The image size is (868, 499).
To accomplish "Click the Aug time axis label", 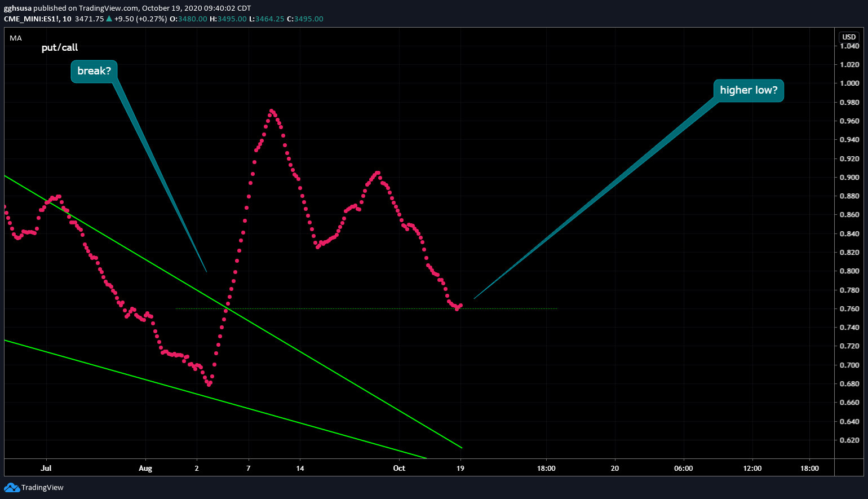I will (x=145, y=468).
